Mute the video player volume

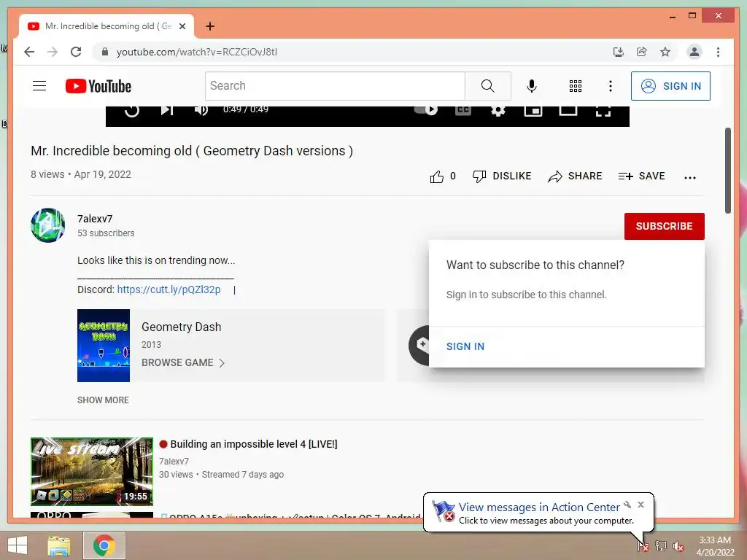pos(201,110)
